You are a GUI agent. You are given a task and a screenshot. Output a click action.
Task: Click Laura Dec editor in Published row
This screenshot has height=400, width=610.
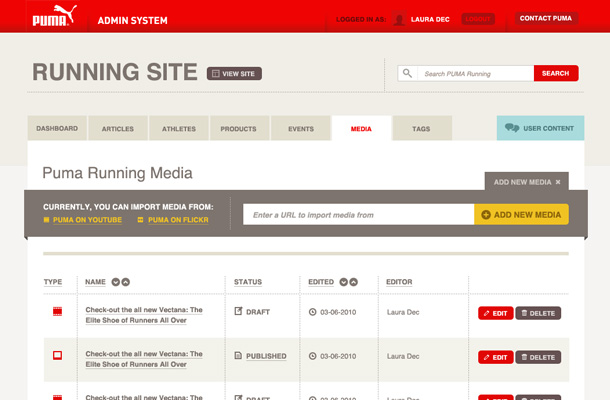pos(403,356)
